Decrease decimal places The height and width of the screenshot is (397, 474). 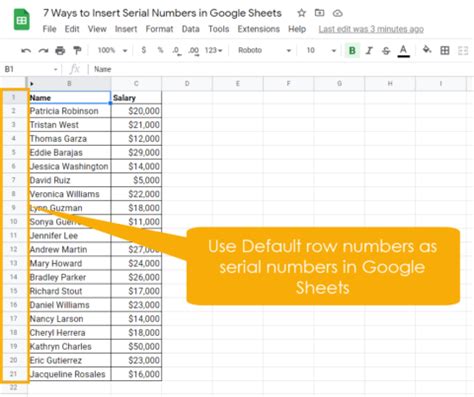(177, 51)
